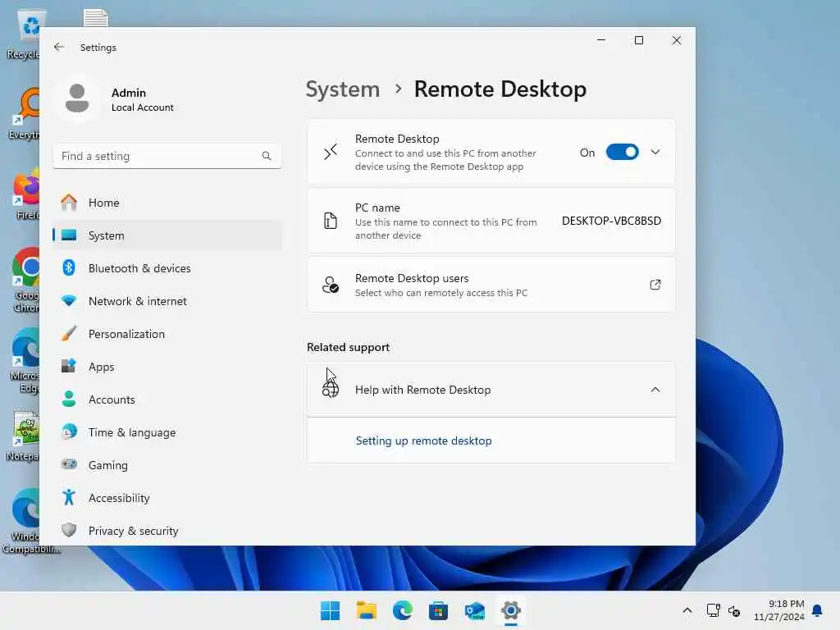Image resolution: width=840 pixels, height=630 pixels.
Task: Minimize the Settings window
Action: point(601,40)
